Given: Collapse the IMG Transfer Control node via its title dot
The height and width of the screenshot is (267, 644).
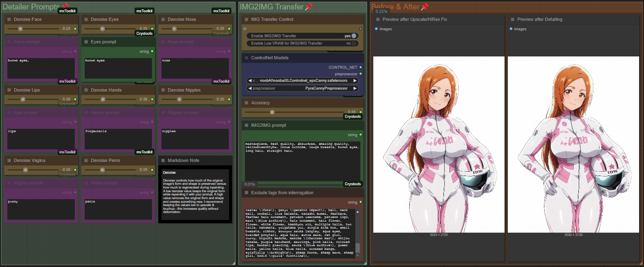Looking at the screenshot, I should [x=247, y=19].
